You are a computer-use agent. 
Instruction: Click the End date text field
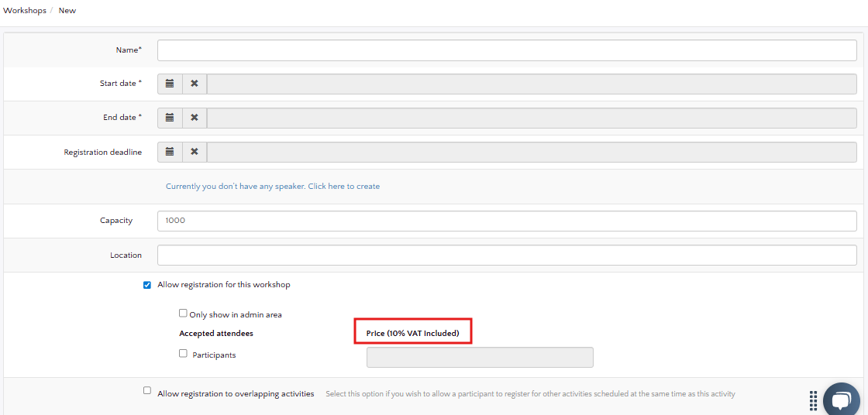pyautogui.click(x=532, y=118)
